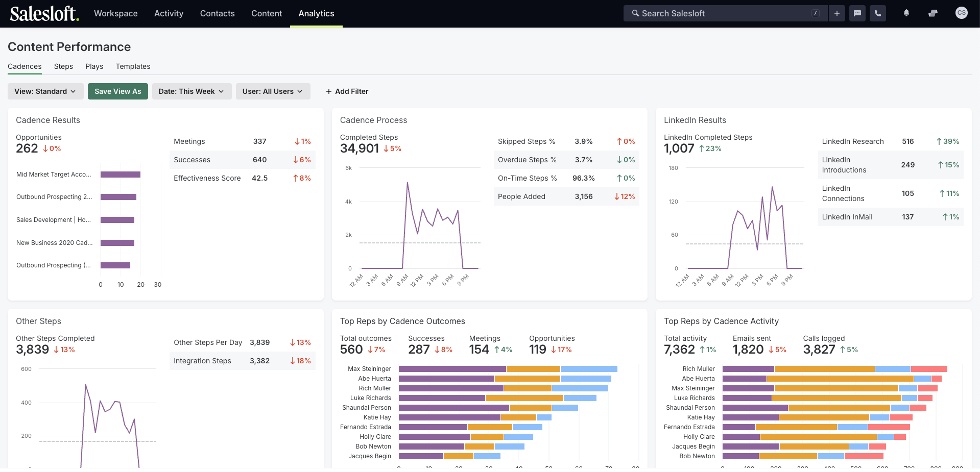
Task: Click the Meetings 337 row
Action: click(x=242, y=141)
